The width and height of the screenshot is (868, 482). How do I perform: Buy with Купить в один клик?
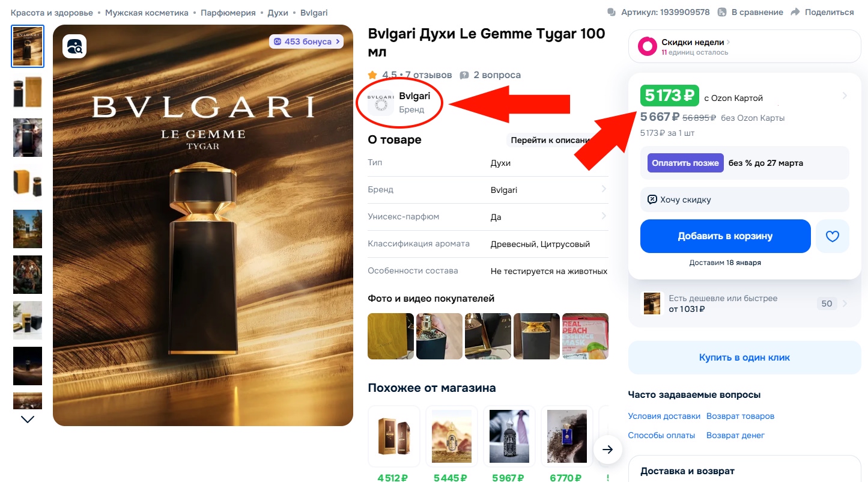click(x=745, y=358)
